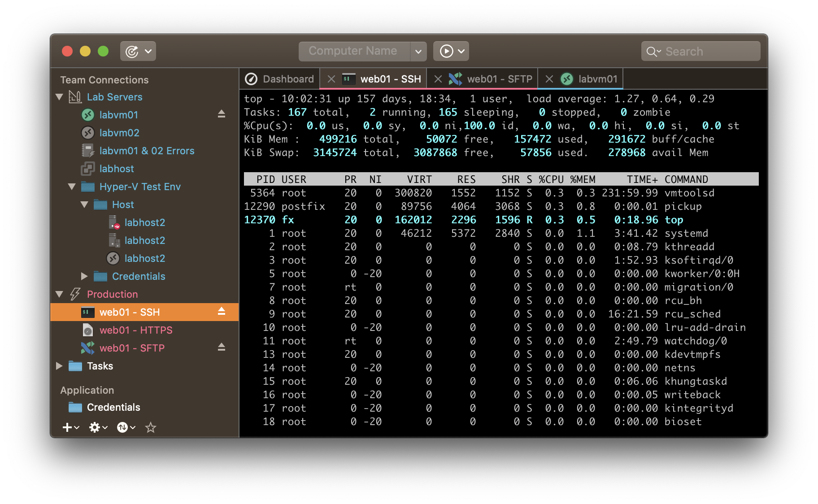Open the Computer Name dropdown arrow

click(418, 51)
